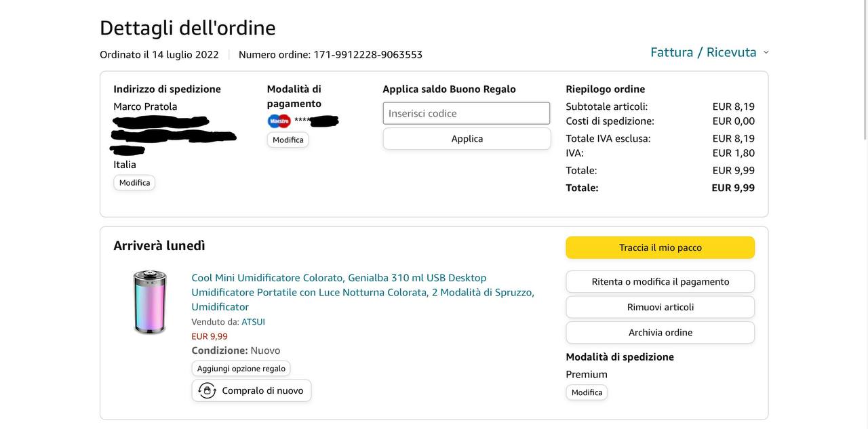Click the Maestro card icon
Screen dimensions: 868x429
(x=279, y=121)
